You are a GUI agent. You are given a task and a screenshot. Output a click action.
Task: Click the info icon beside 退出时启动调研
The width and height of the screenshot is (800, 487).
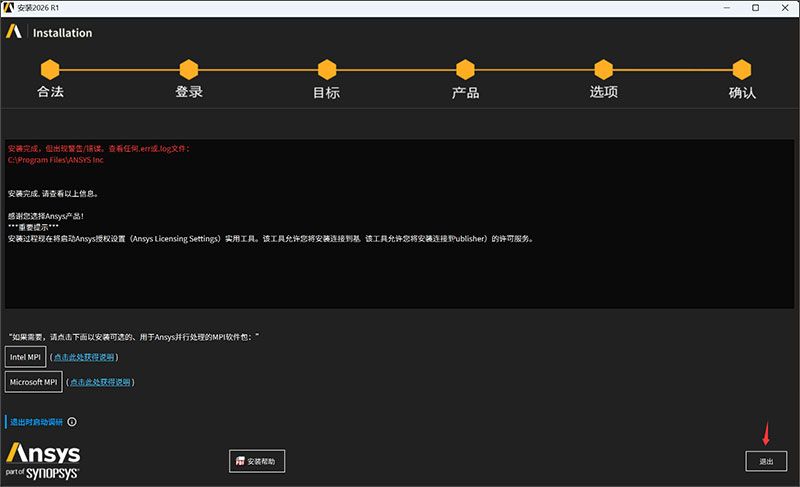coord(72,422)
